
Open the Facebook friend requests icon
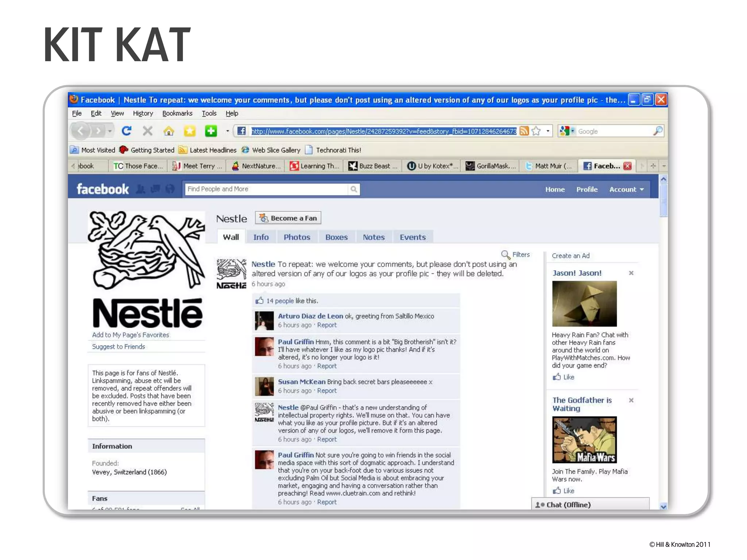coord(140,189)
